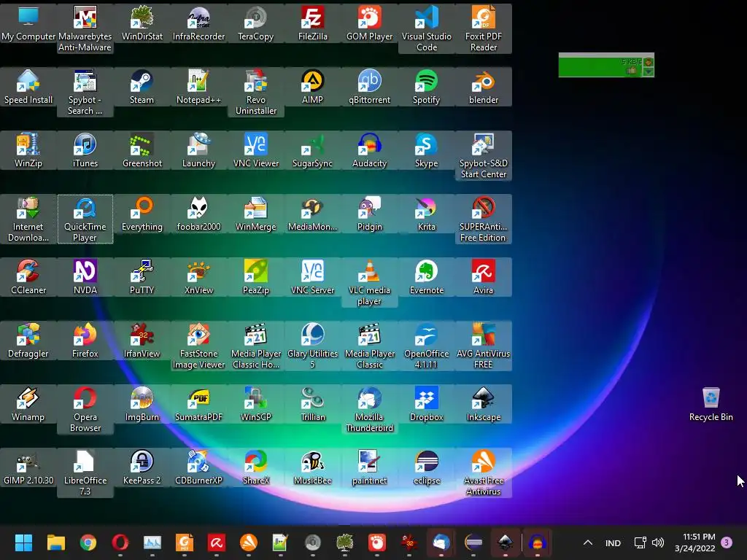
Task: Click the Skype desktop shortcut
Action: pyautogui.click(x=426, y=150)
